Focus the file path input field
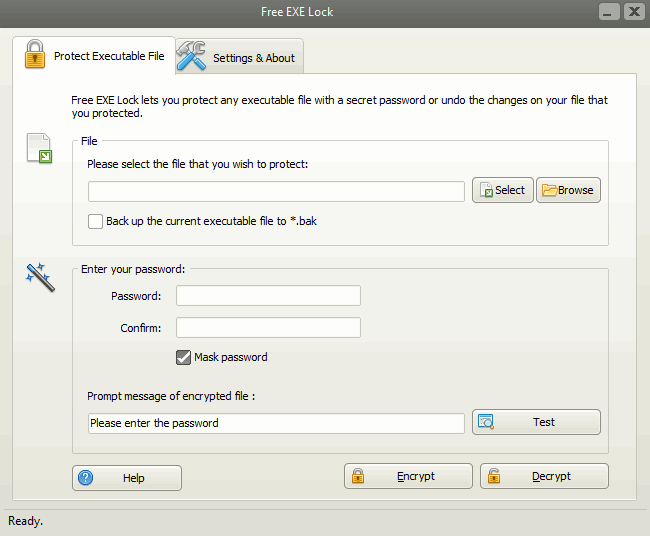 click(x=276, y=191)
